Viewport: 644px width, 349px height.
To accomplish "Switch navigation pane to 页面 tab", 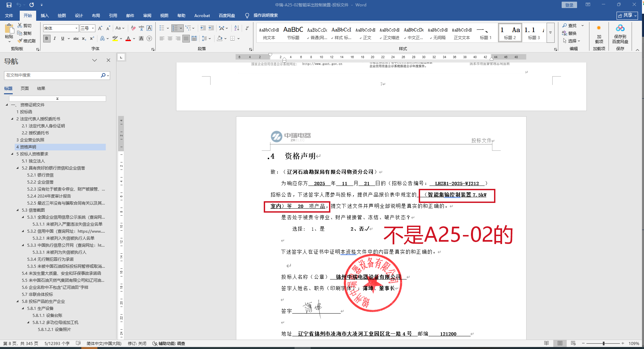I will [25, 89].
